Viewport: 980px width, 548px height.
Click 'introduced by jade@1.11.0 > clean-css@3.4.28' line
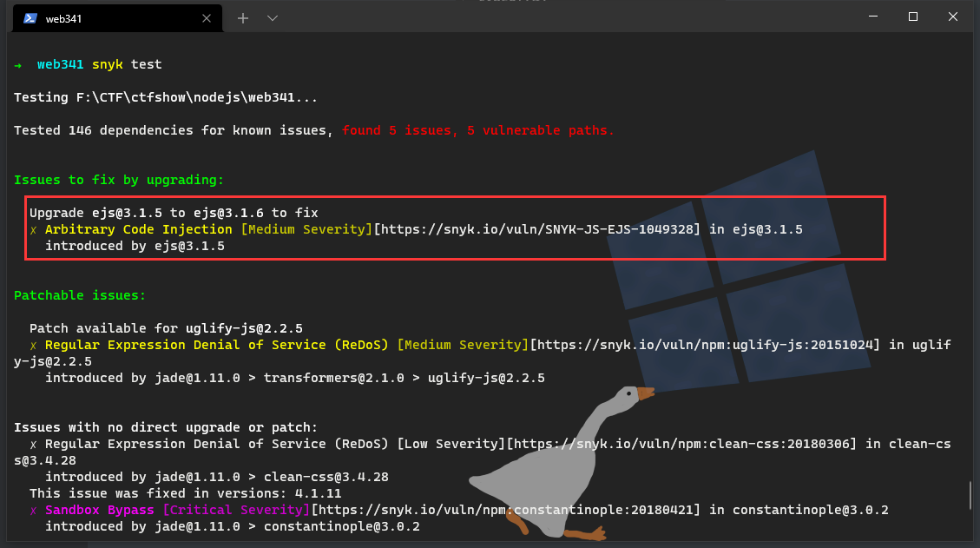pos(217,477)
